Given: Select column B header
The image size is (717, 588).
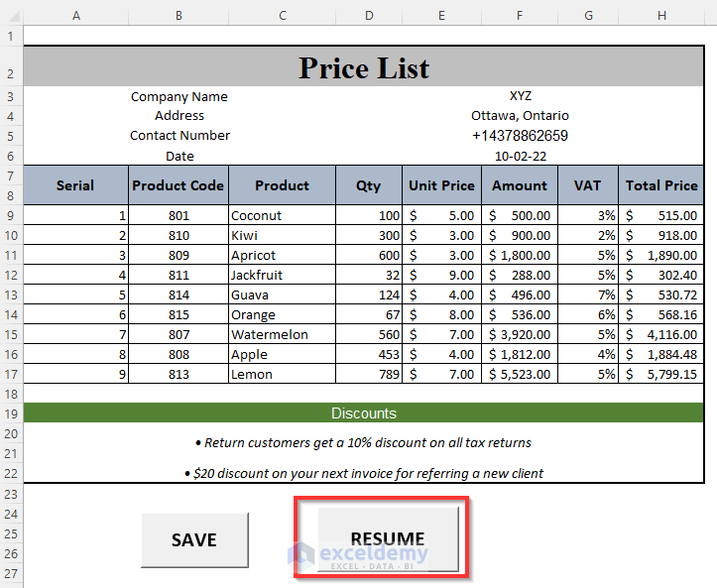Looking at the screenshot, I should click(x=179, y=16).
